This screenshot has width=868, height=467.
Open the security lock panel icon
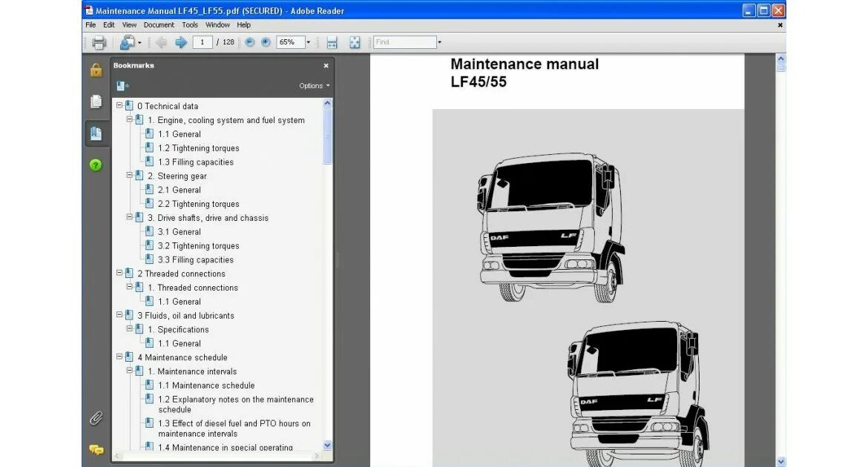coord(96,70)
